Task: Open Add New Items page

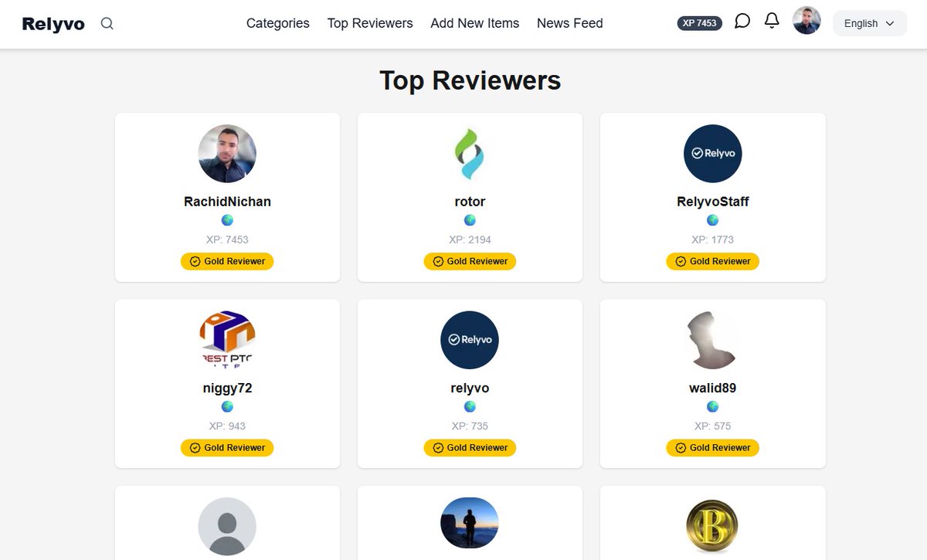Action: [475, 23]
